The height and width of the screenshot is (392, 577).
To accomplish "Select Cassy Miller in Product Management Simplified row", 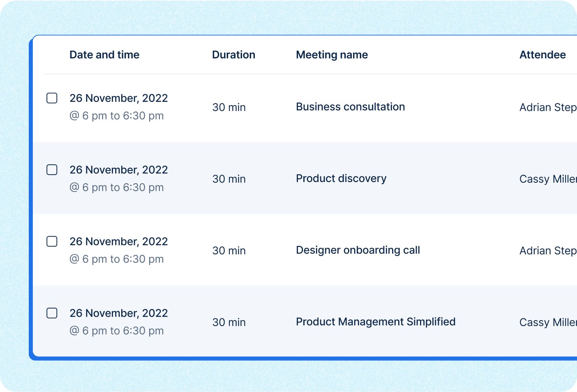I will click(548, 323).
